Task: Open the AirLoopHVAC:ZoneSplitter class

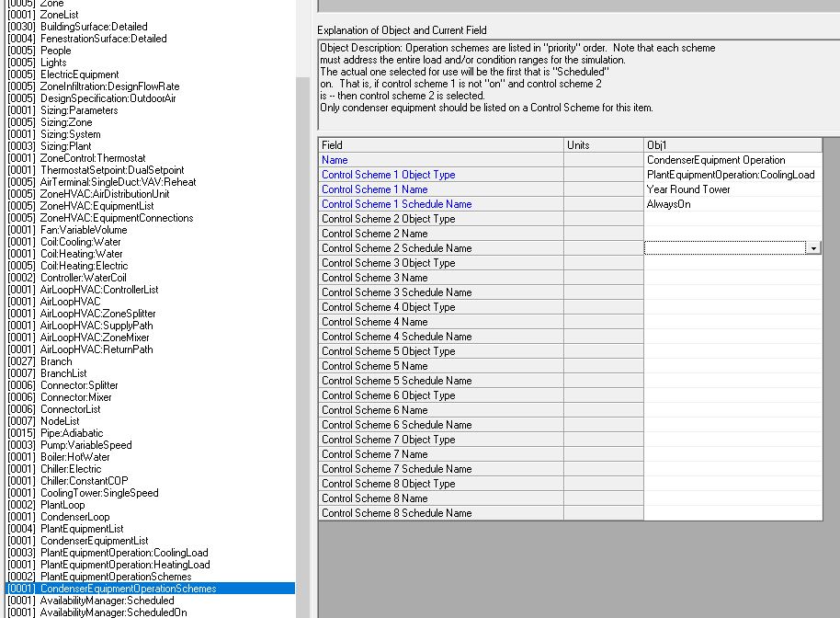Action: [98, 314]
